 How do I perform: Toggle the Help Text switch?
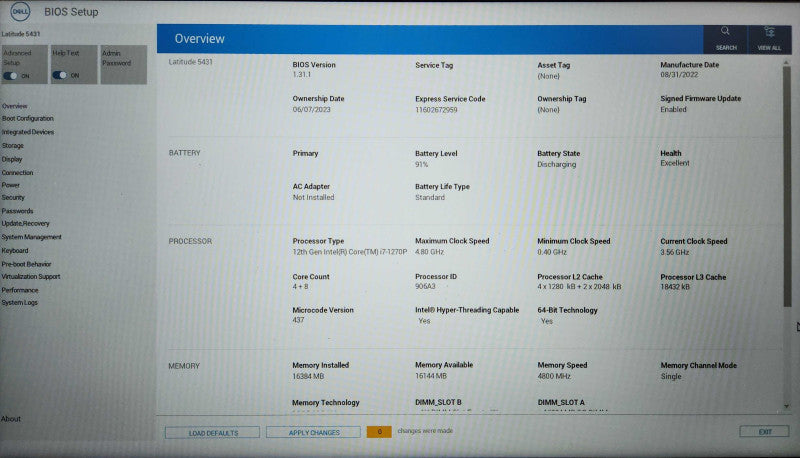tap(59, 75)
